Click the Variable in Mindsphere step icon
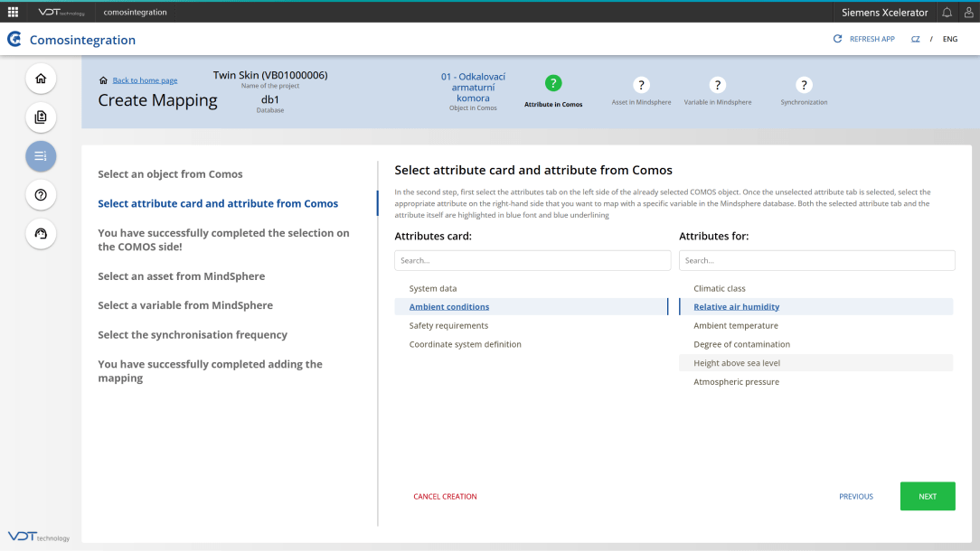The image size is (980, 551). pyautogui.click(x=718, y=85)
